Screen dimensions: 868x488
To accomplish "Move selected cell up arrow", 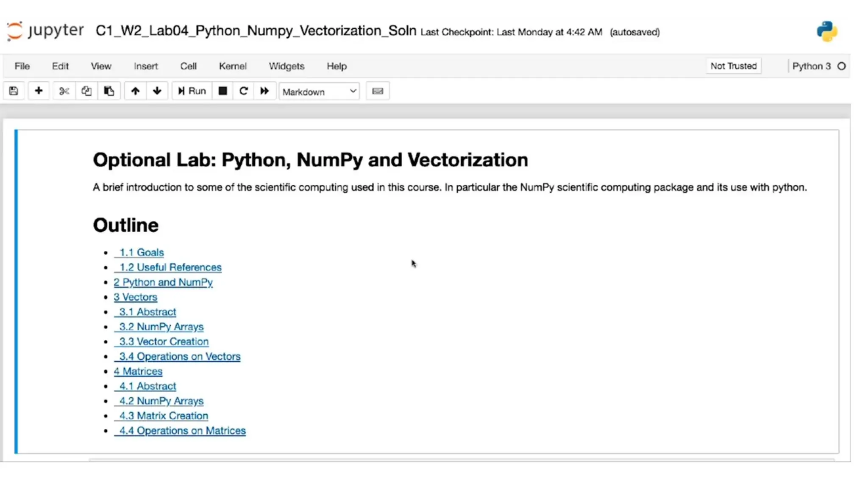I will 135,91.
